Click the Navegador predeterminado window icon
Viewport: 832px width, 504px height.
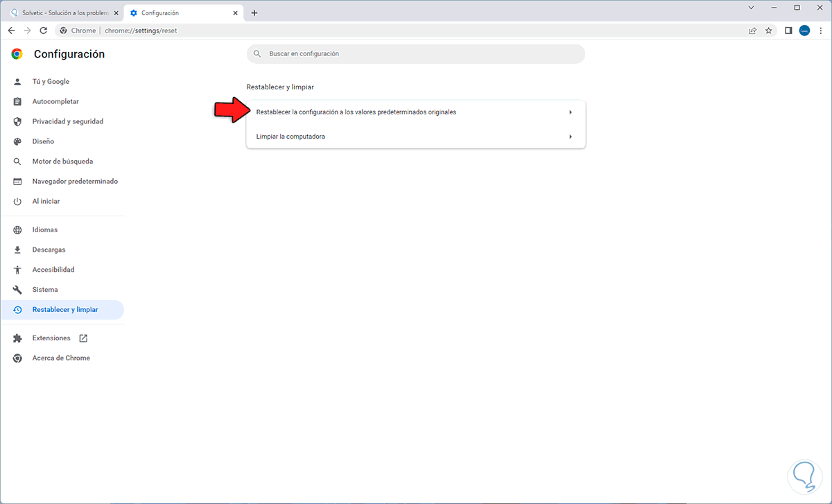click(x=18, y=182)
